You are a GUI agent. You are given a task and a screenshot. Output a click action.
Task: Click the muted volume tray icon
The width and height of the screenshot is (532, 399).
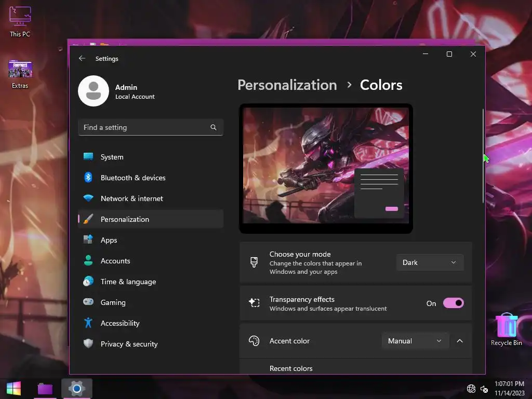coord(484,389)
